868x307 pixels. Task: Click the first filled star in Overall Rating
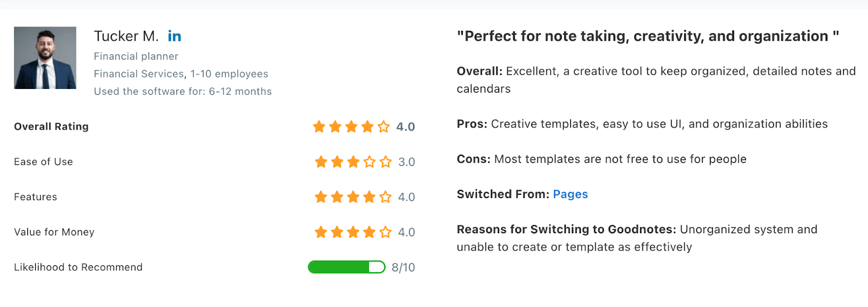pyautogui.click(x=319, y=127)
